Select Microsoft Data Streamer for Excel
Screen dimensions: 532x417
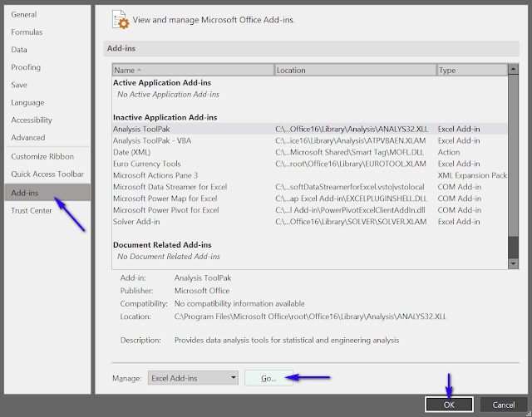pyautogui.click(x=310, y=187)
